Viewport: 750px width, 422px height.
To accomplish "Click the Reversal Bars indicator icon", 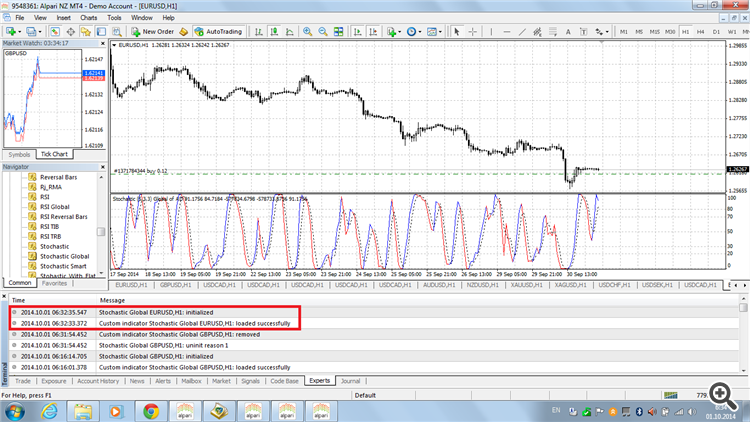I will click(32, 176).
